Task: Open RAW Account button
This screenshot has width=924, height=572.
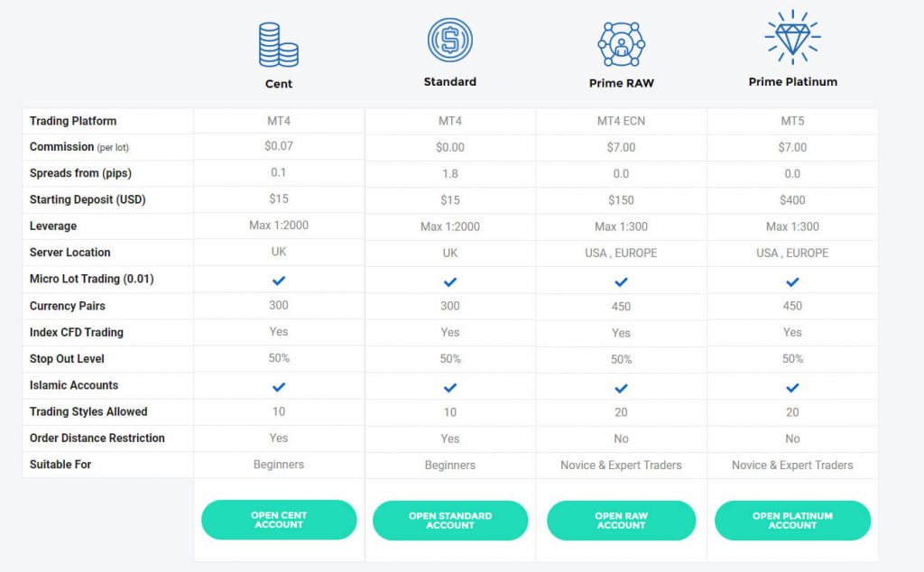Action: [x=621, y=521]
